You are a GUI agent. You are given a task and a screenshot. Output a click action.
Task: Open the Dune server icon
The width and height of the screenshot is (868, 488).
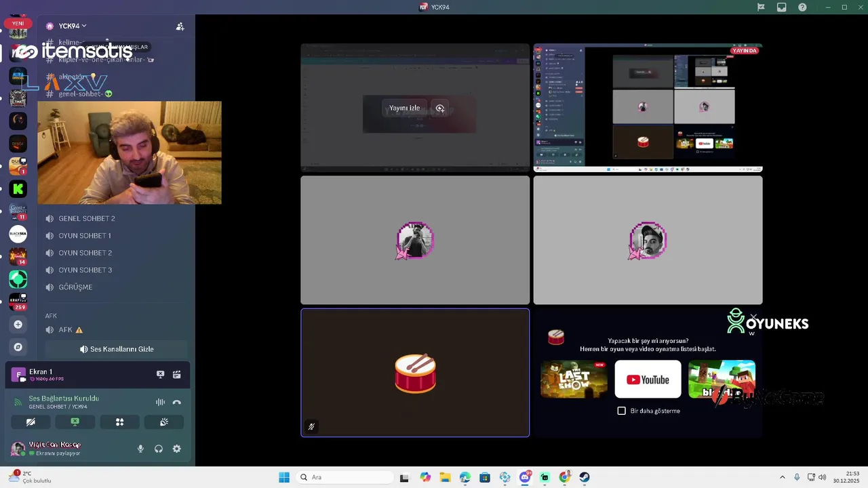click(x=18, y=166)
